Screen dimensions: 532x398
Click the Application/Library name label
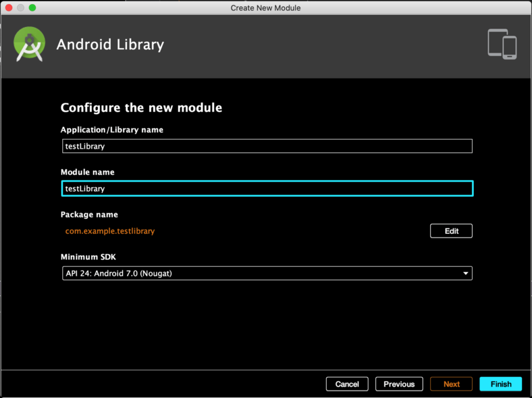(x=112, y=129)
